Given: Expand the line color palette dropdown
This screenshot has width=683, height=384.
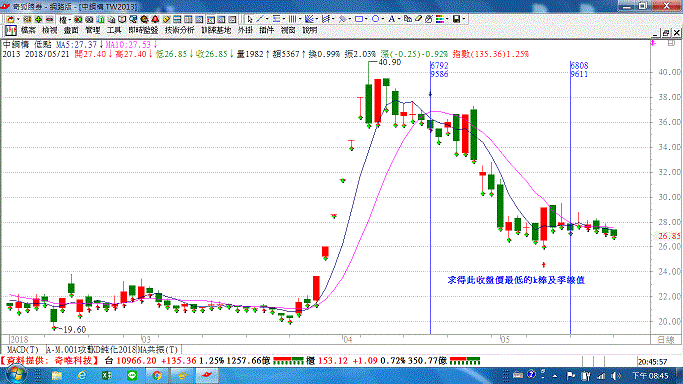Looking at the screenshot, I should pos(447,19).
